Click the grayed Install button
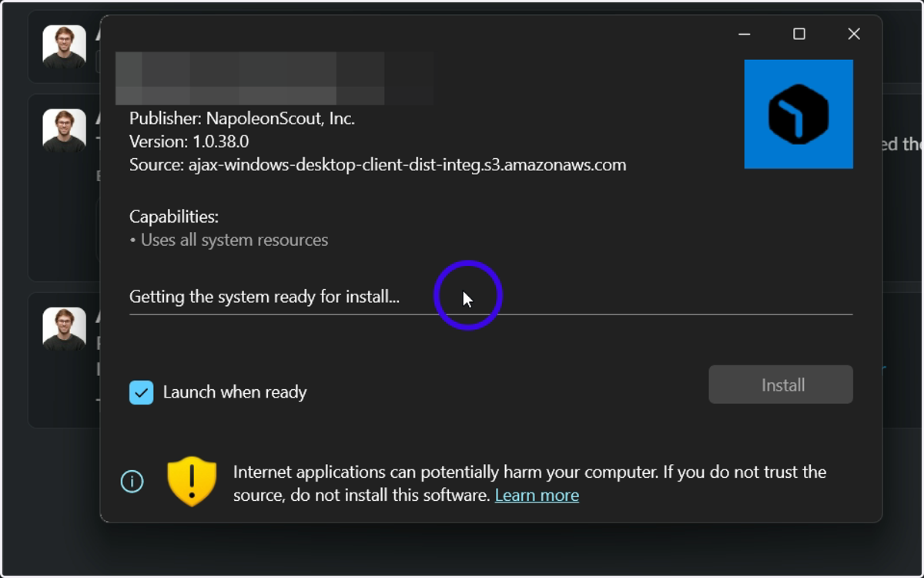This screenshot has height=578, width=924. pos(781,385)
